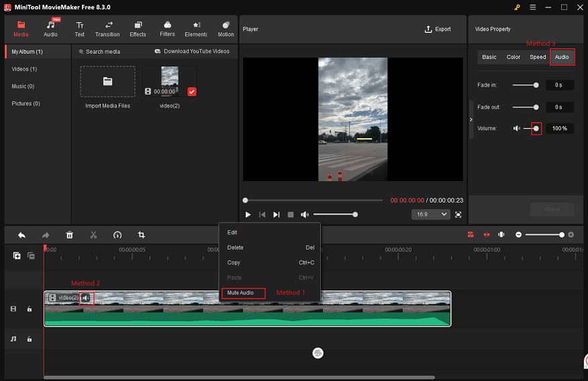Image resolution: width=588 pixels, height=381 pixels.
Task: Toggle the video track lock icon
Action: pyautogui.click(x=30, y=309)
